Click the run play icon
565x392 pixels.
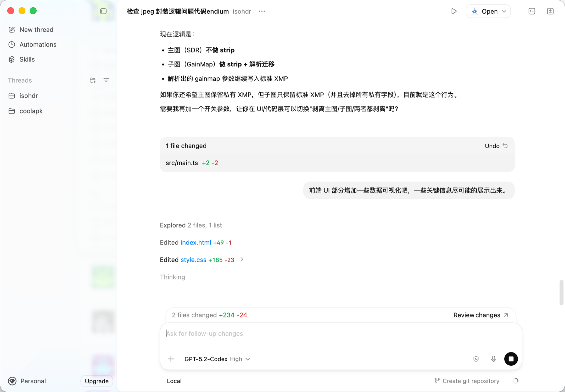[x=454, y=11]
